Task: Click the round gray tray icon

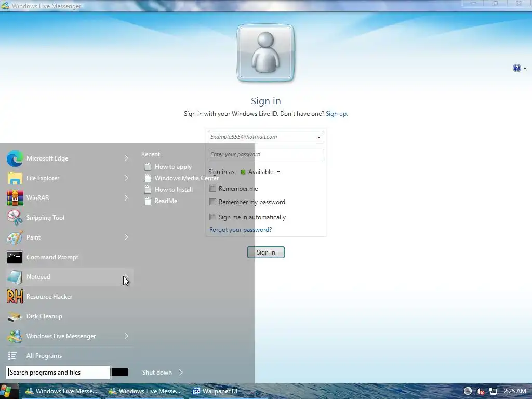Action: 468,391
